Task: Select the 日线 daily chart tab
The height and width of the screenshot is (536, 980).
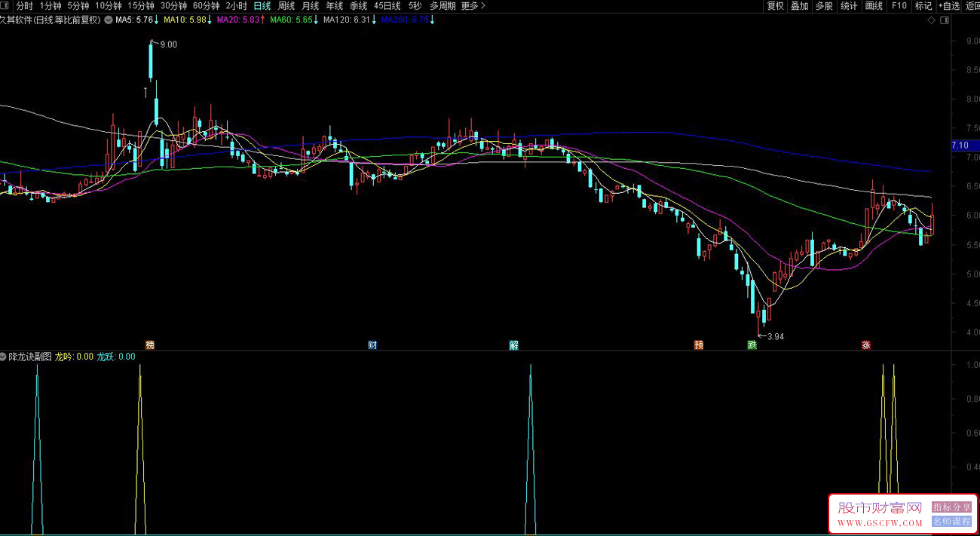Action: (262, 5)
